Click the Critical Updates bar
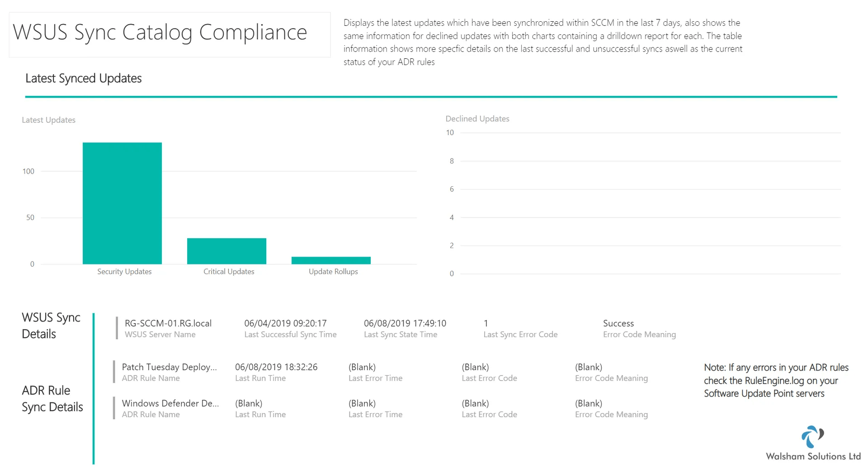 pos(226,251)
